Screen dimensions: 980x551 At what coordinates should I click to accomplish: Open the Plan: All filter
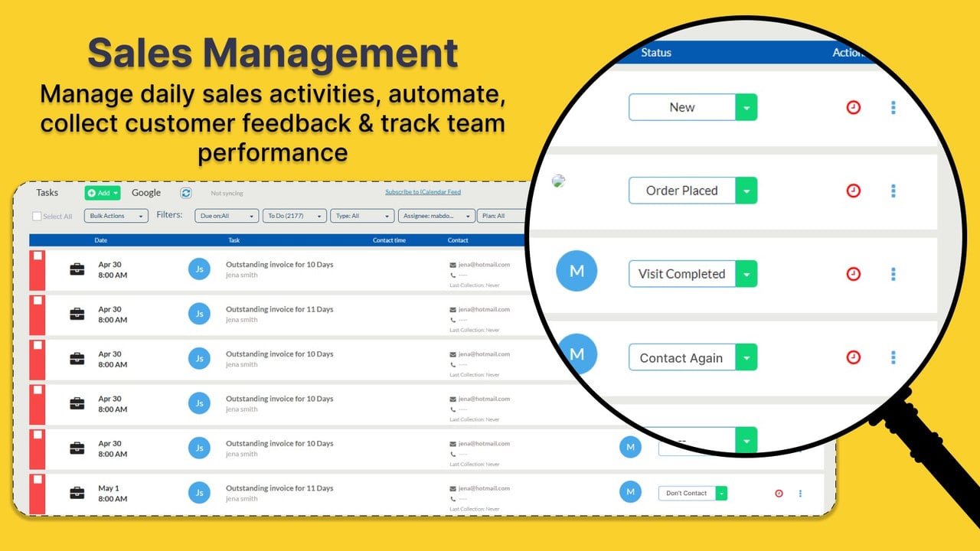[501, 217]
